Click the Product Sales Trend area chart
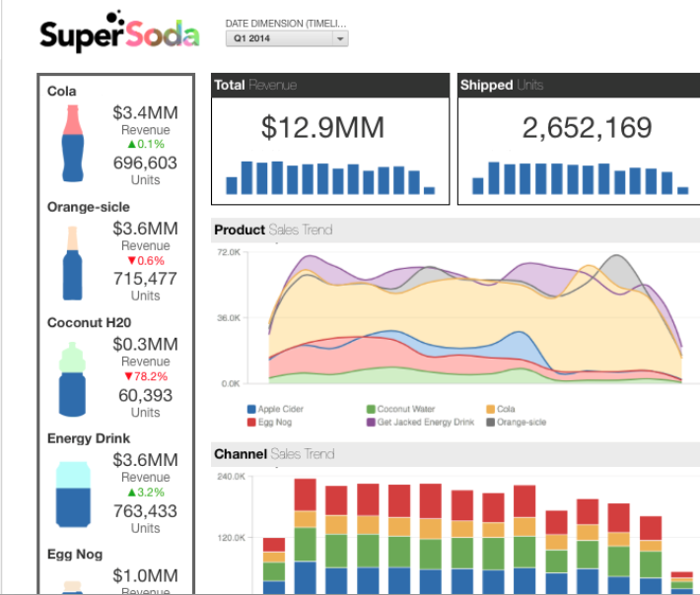700x595 pixels. tap(475, 319)
